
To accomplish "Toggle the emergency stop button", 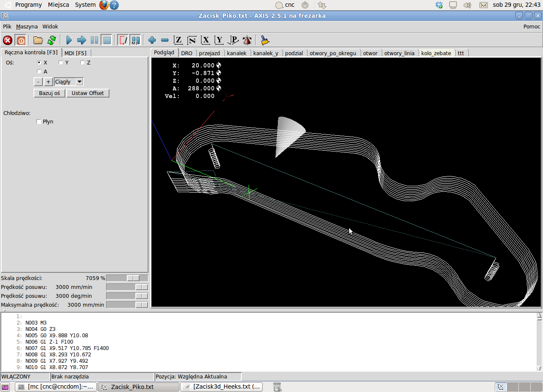I will (8, 40).
